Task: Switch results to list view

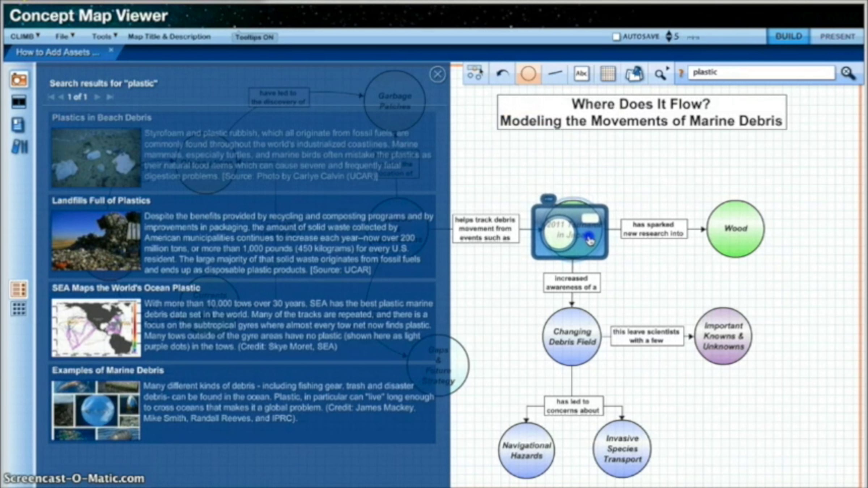Action: 19,289
